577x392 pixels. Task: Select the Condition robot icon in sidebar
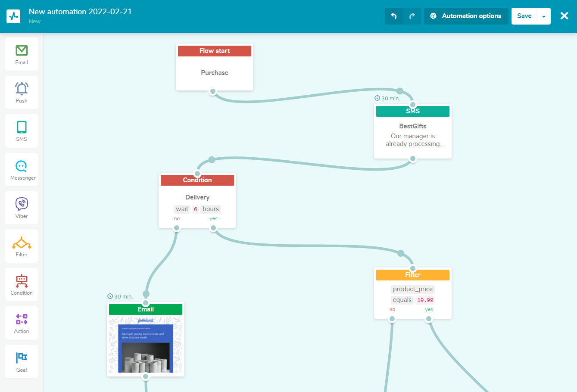point(22,281)
